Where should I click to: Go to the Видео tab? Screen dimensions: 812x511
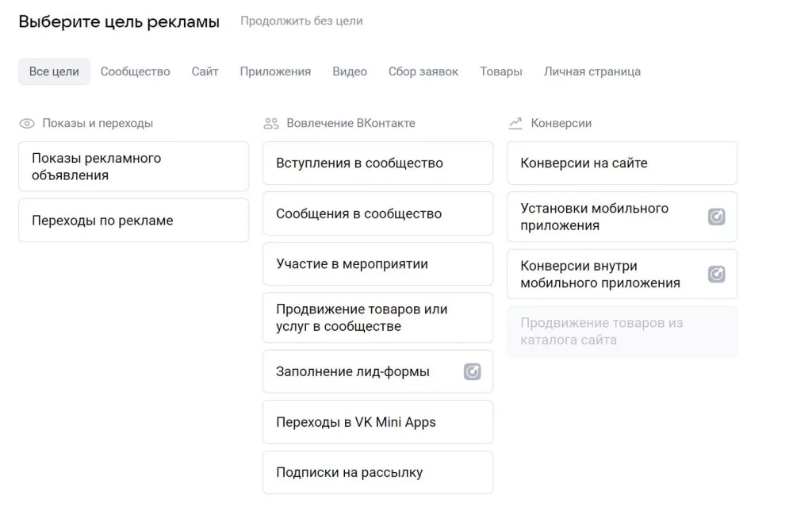point(350,71)
